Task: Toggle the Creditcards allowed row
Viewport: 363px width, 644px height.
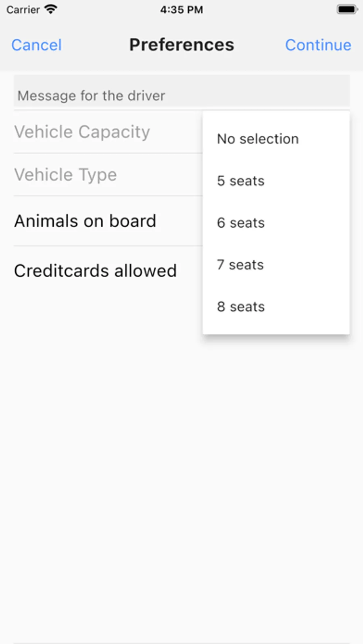Action: 96,271
